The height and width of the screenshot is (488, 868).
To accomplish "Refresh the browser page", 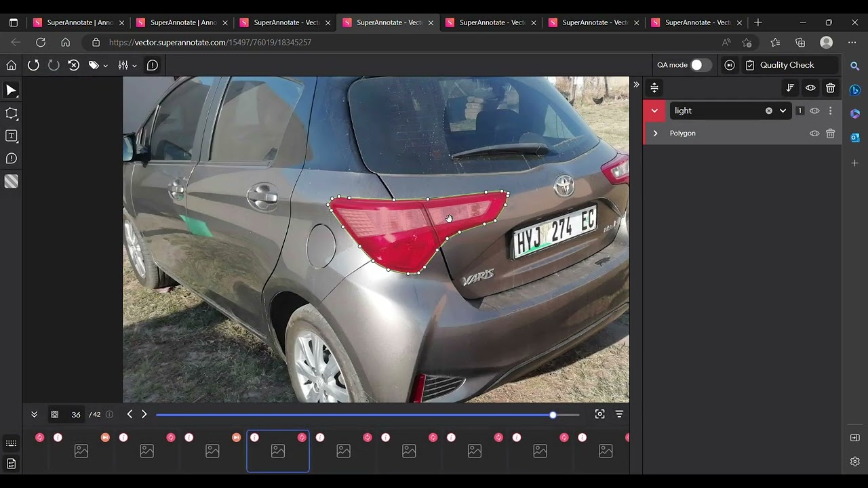I will [41, 42].
